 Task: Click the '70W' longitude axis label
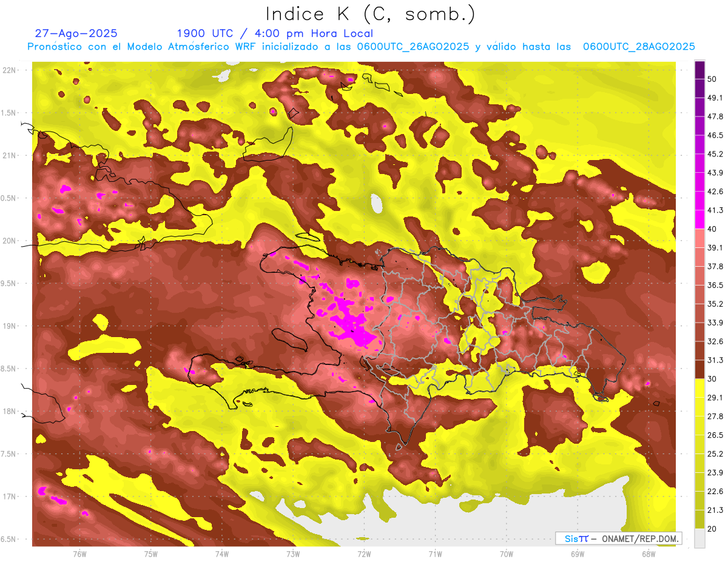507,554
